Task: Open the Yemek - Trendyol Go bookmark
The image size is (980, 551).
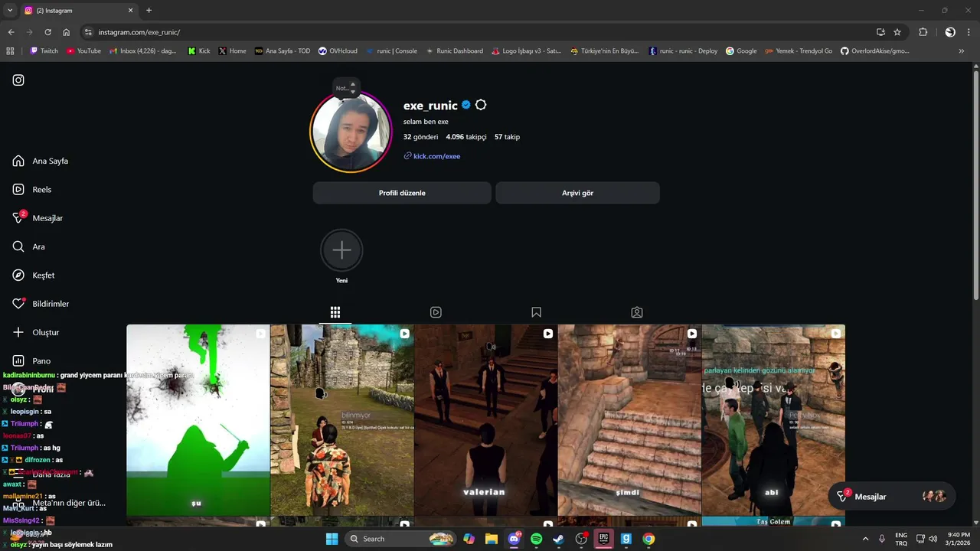Action: pos(799,51)
